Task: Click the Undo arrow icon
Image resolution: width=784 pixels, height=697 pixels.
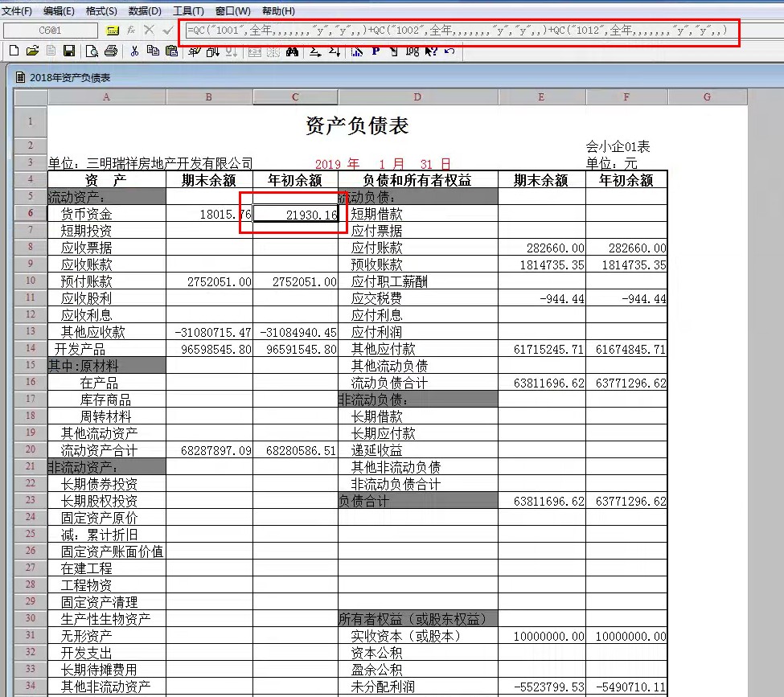Action: [449, 51]
